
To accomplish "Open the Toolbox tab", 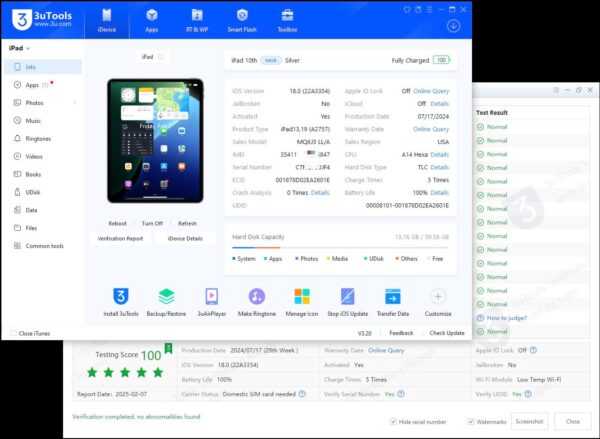I will [287, 20].
